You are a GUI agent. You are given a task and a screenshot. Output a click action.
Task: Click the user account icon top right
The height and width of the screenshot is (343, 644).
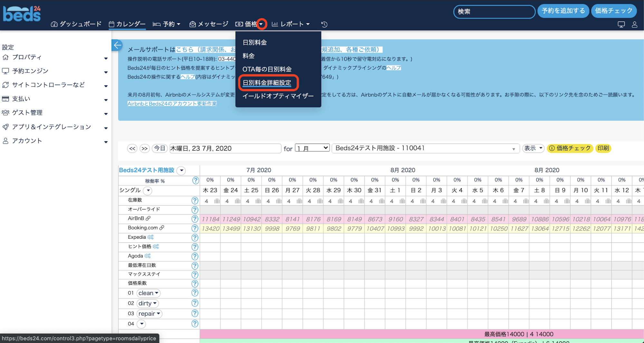(x=634, y=24)
